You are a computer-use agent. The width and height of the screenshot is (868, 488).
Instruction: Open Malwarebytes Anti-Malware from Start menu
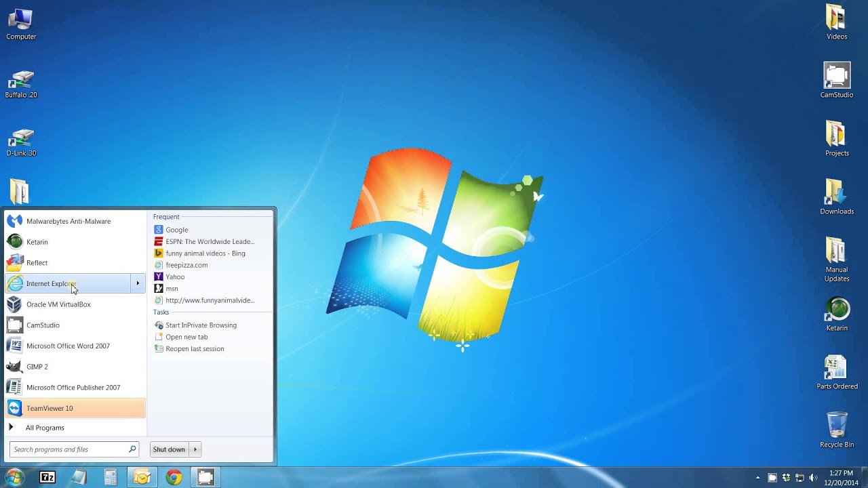(75, 221)
